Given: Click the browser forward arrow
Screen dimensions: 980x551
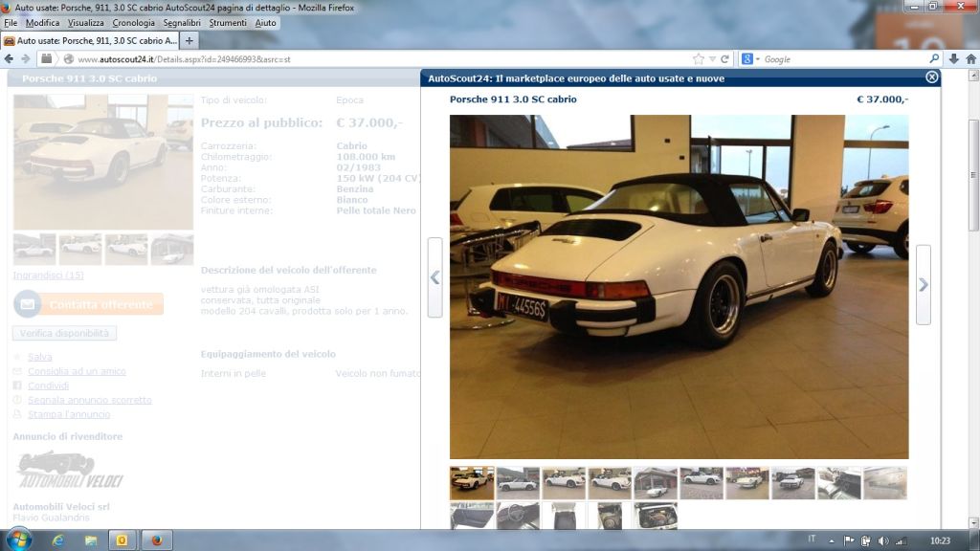Looking at the screenshot, I should point(26,58).
